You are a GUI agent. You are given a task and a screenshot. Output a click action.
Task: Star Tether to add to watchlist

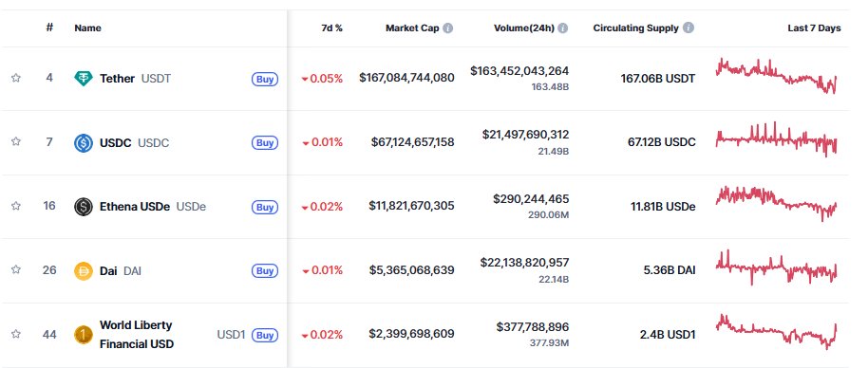coord(16,79)
